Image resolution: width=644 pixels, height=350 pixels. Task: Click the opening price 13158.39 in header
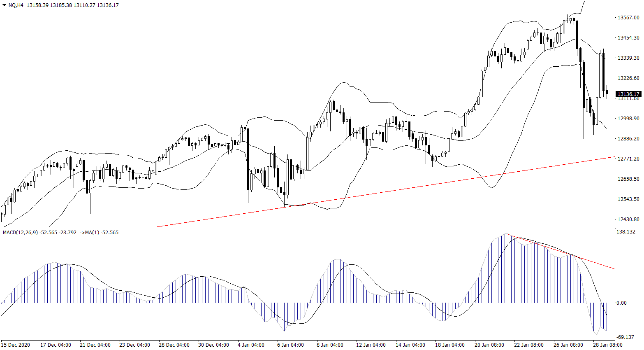pos(37,5)
